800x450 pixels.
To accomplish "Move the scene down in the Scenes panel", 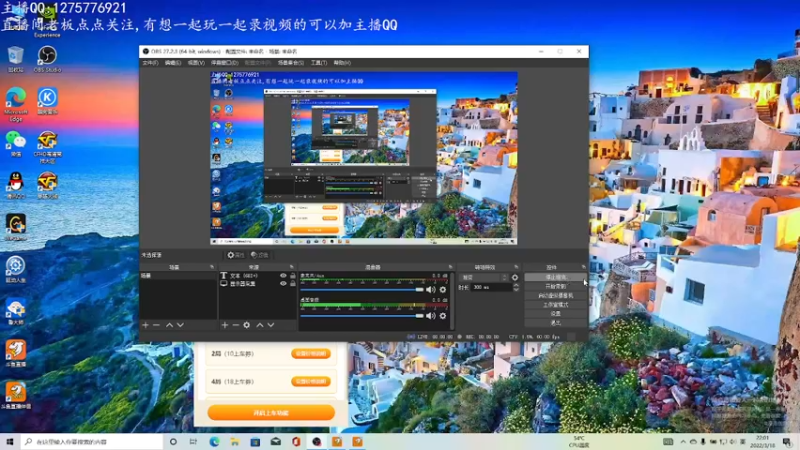I will [x=180, y=325].
